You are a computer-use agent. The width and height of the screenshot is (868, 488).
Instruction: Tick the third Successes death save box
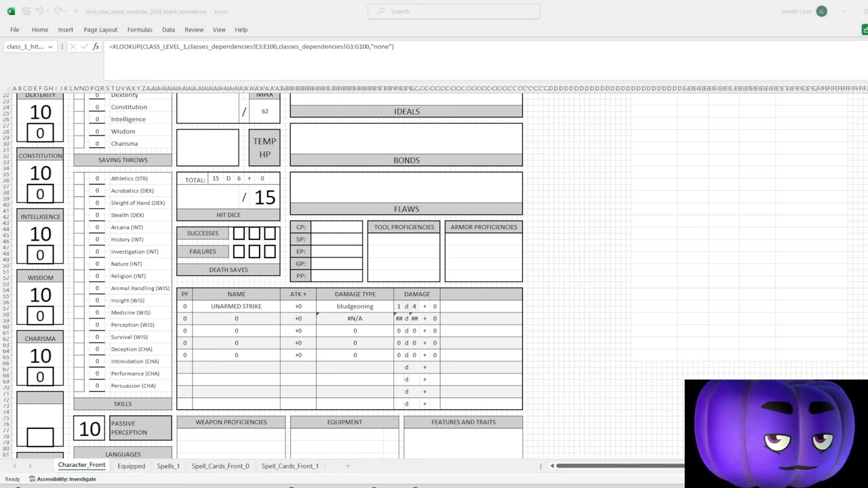[270, 233]
